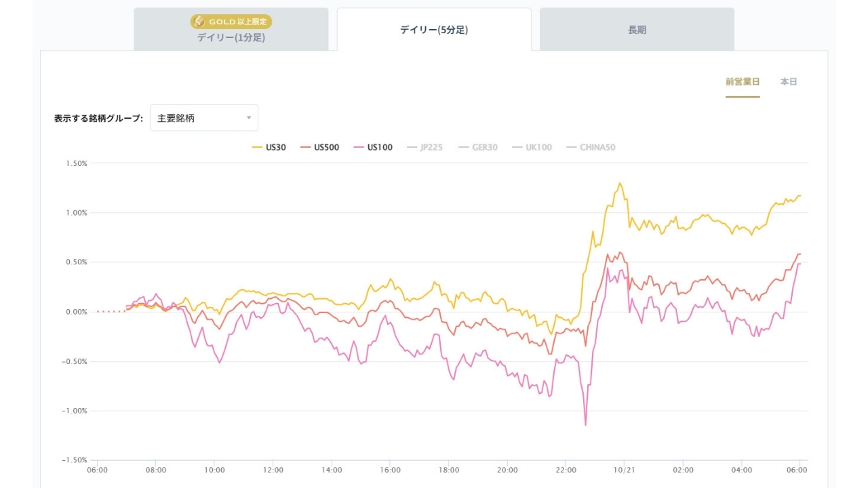Enable the GER30 legend series
Viewport: 868px width, 488px height.
[478, 147]
